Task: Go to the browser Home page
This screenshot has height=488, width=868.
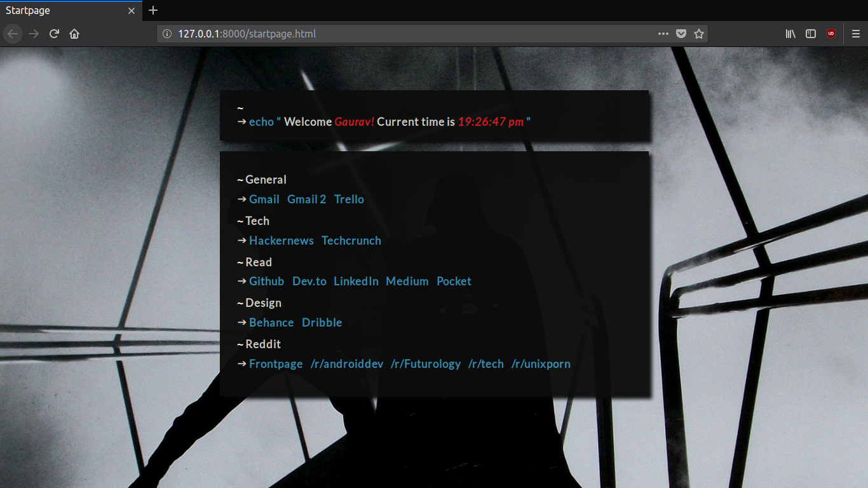Action: (x=74, y=34)
